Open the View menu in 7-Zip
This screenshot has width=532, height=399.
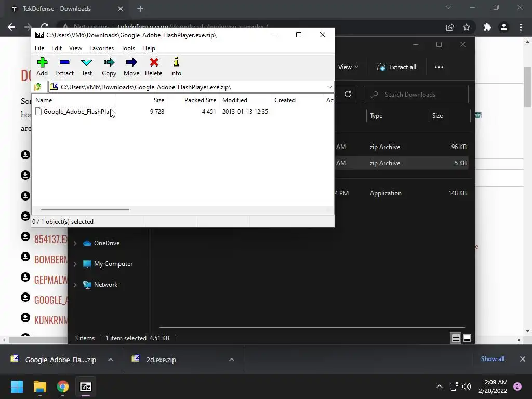75,48
